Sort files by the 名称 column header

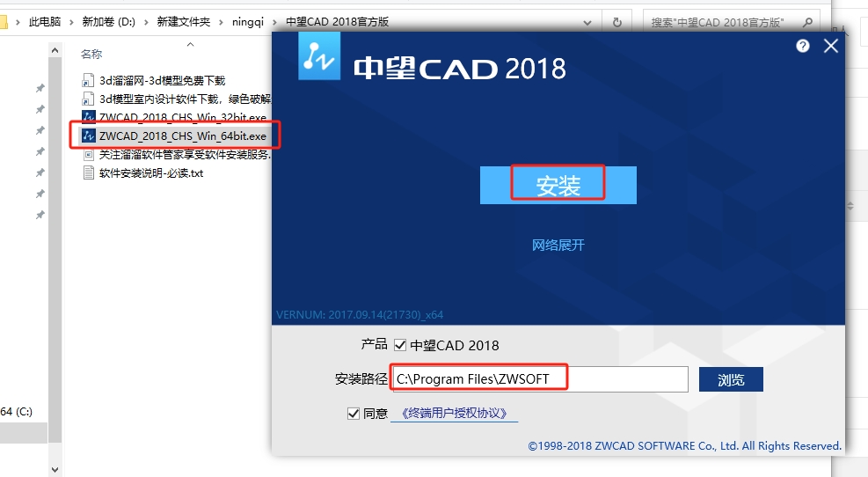(91, 55)
